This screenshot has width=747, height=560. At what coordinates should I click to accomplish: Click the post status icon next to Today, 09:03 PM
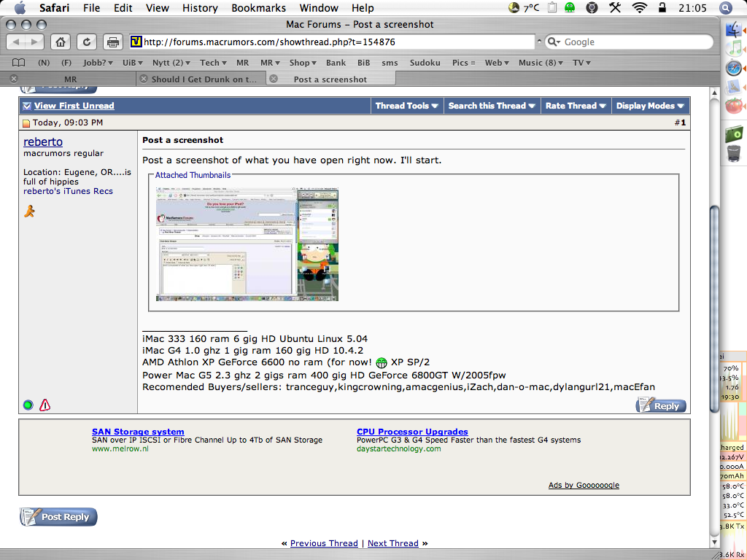pyautogui.click(x=26, y=123)
